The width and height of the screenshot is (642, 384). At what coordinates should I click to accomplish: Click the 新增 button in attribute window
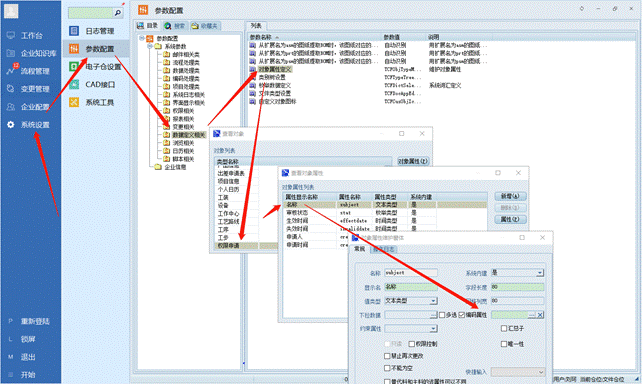[510, 196]
